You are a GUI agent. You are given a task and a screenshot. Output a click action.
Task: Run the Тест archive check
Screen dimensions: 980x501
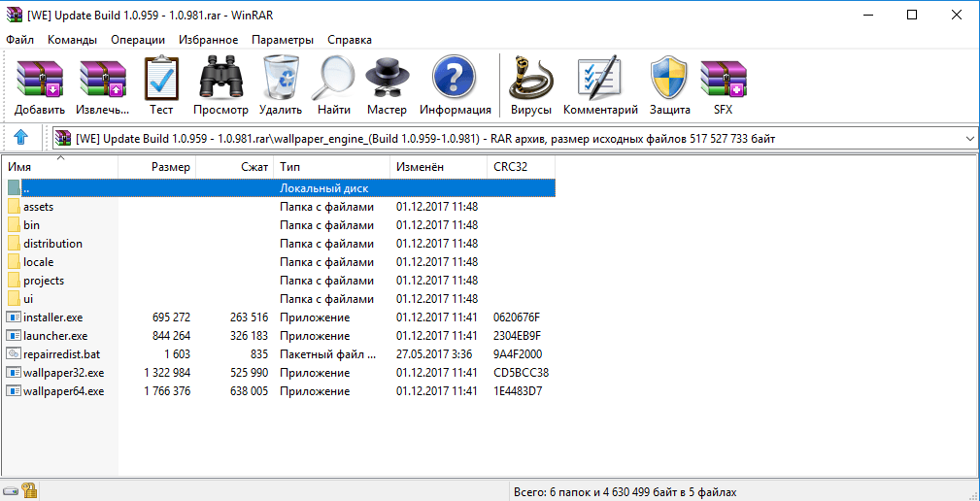tap(161, 86)
